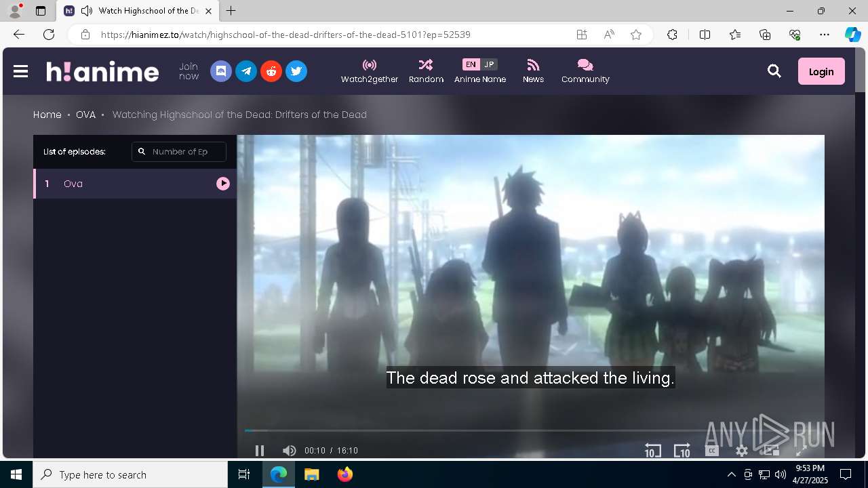The height and width of the screenshot is (488, 868).
Task: Start Read aloud in address bar
Action: [x=609, y=35]
